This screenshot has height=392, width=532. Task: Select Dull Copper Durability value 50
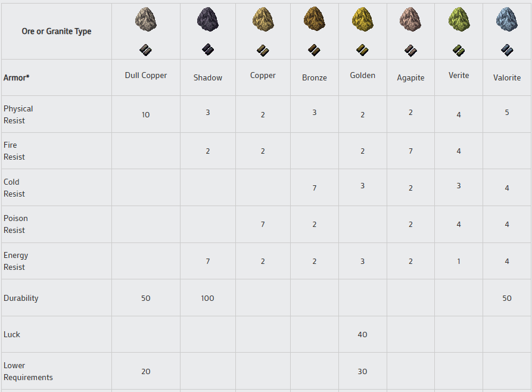[x=146, y=298]
